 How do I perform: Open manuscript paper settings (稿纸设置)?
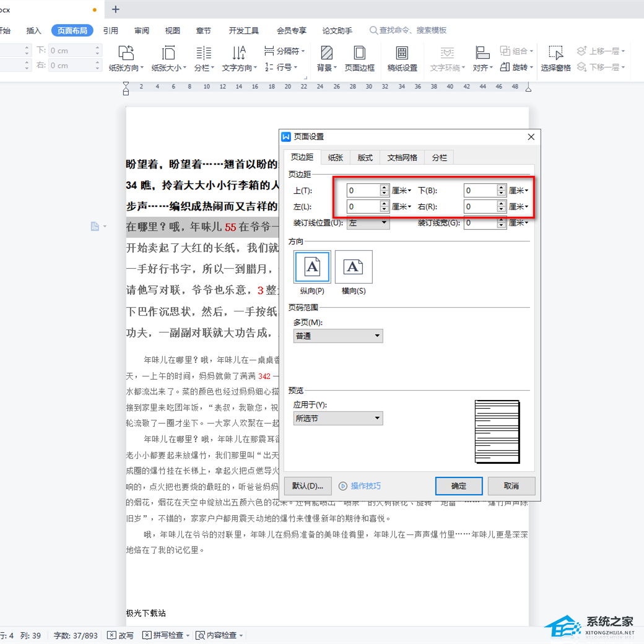[402, 58]
